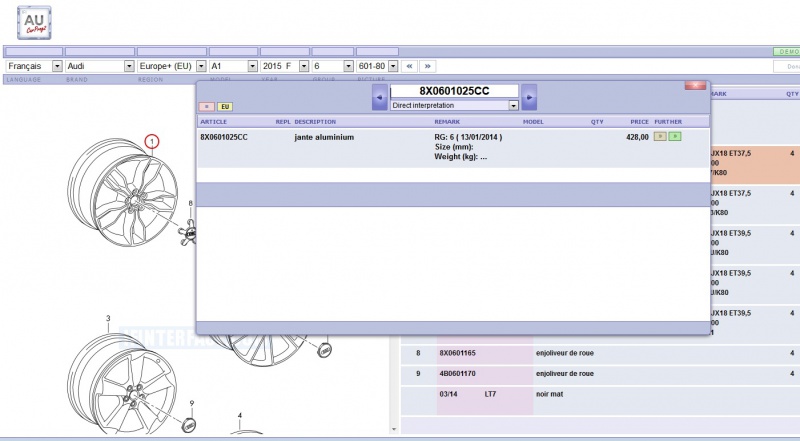Screen dimensions: 800x441
Task: Click the small red icon beside EU
Action: [207, 106]
